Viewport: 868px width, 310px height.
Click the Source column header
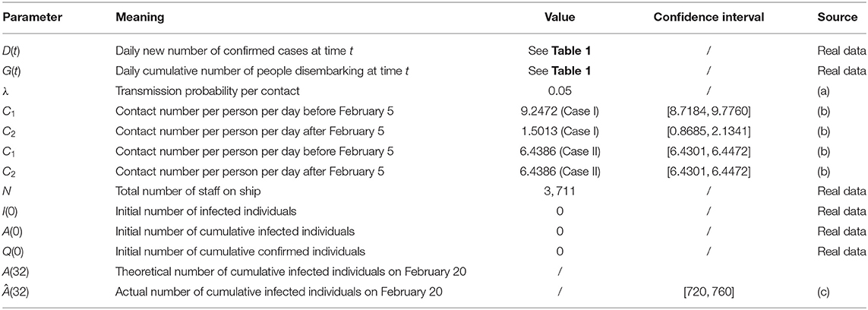(837, 17)
